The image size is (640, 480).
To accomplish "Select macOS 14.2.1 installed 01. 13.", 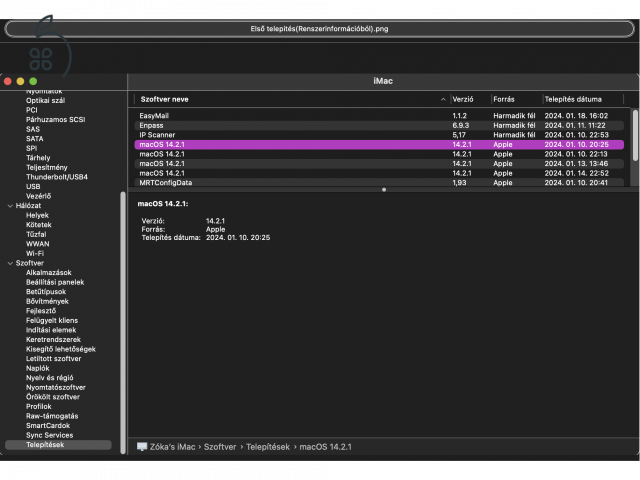I will tap(379, 164).
